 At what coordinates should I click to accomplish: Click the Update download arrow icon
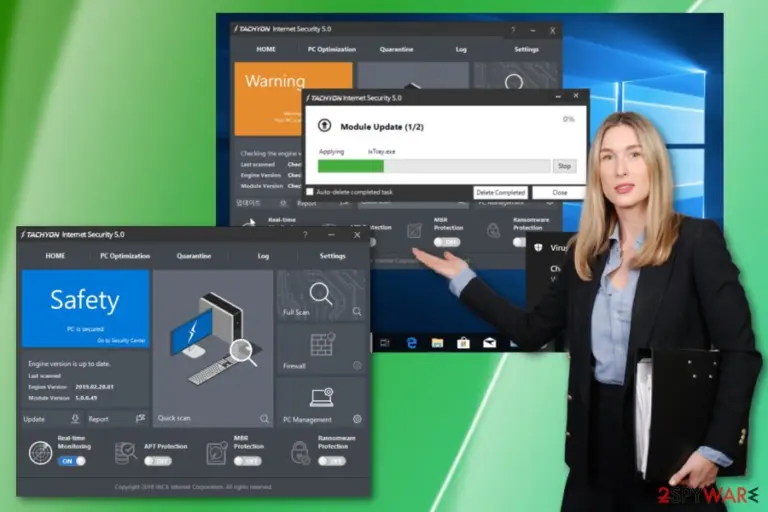[x=75, y=418]
